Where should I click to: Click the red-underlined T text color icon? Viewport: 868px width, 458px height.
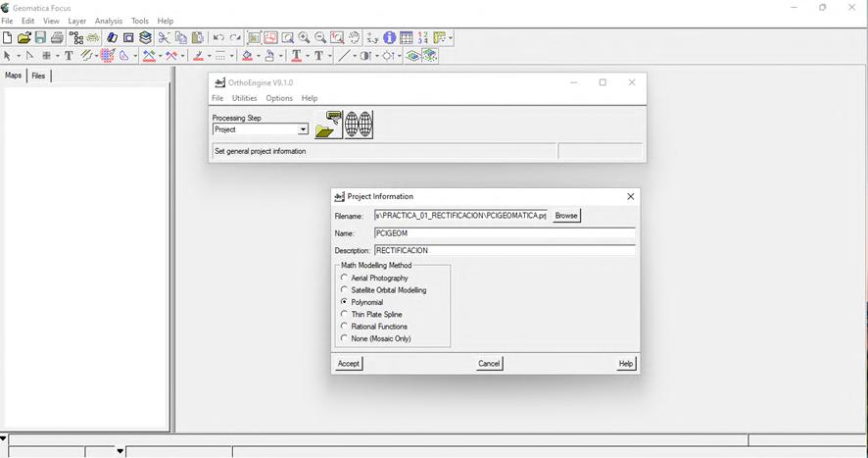click(297, 56)
